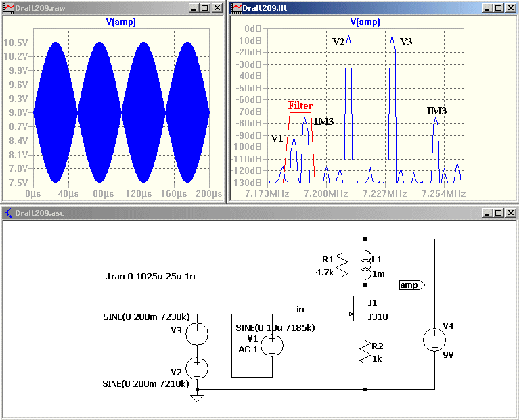Select the V4 voltage source symbol

coord(434,340)
